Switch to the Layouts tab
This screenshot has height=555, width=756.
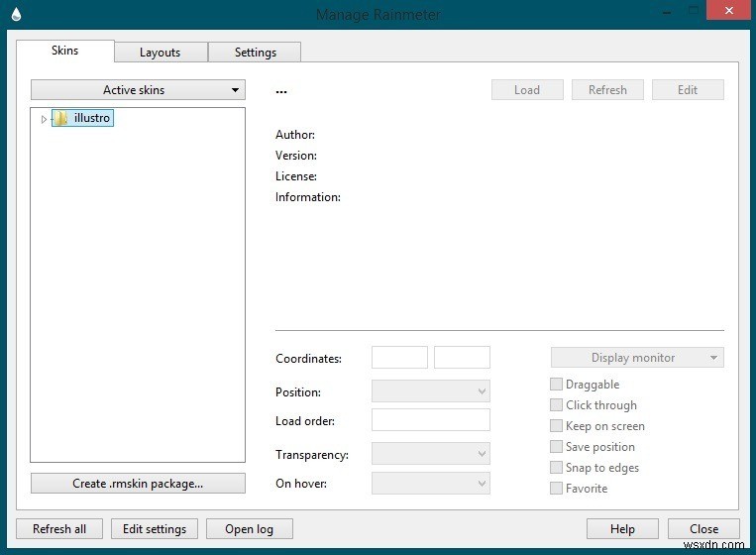(161, 53)
